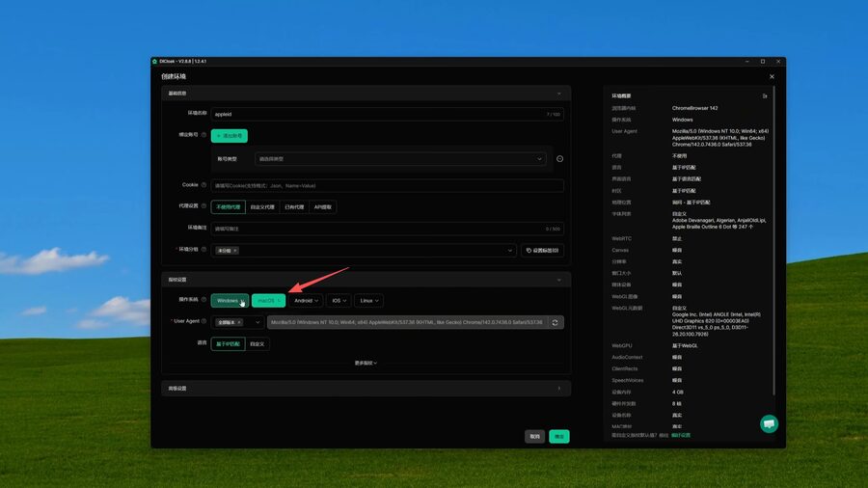Image resolution: width=868 pixels, height=488 pixels.
Task: Choose the custom proxy option
Action: [262, 207]
